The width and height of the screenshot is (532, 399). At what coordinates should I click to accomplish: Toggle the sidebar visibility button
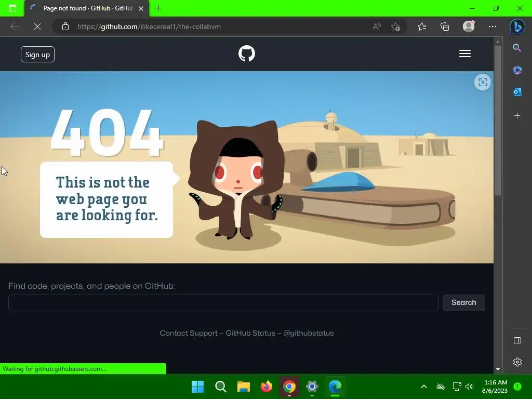point(517,340)
